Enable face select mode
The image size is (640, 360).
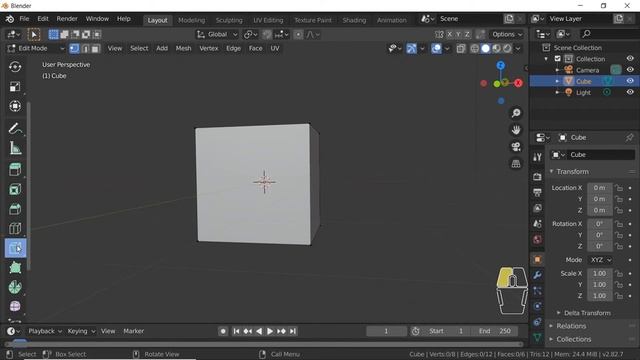pyautogui.click(x=95, y=49)
